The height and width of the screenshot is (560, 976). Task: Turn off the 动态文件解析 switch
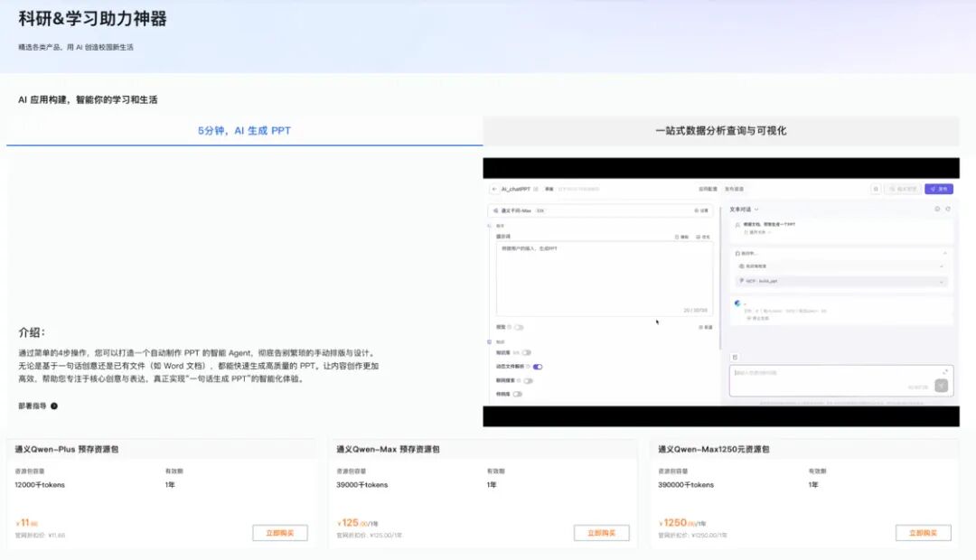(x=537, y=367)
